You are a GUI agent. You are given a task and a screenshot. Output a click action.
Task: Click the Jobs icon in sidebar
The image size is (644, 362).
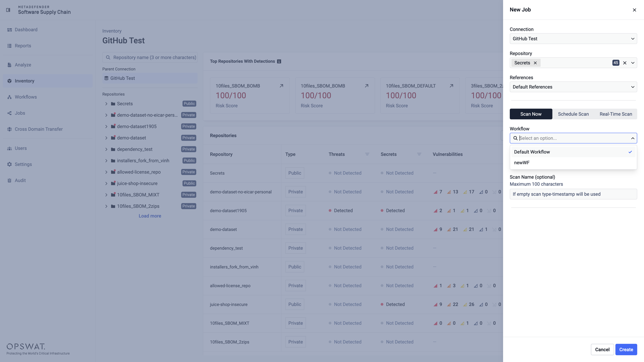pos(9,113)
